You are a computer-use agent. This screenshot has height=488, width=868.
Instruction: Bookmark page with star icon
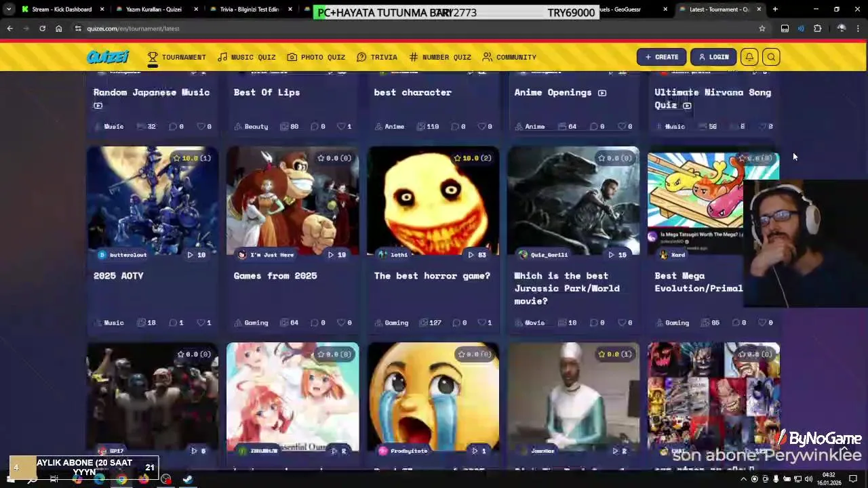pos(762,28)
